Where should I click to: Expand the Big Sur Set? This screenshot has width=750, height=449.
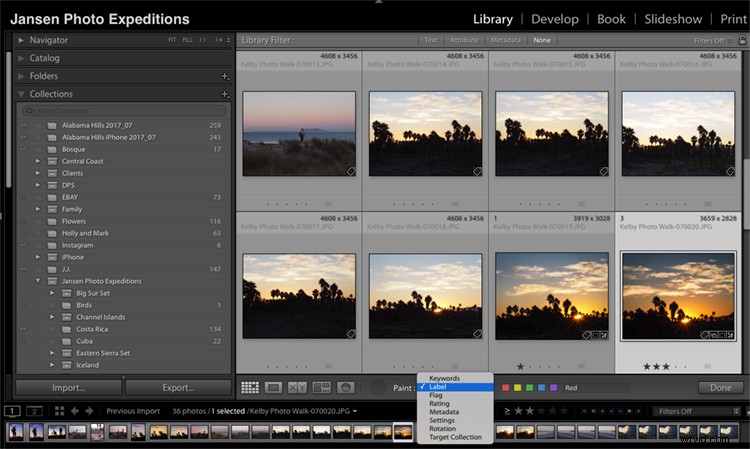point(52,293)
